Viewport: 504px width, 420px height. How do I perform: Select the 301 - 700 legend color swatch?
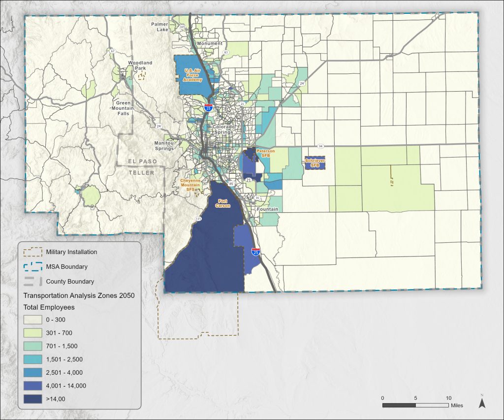(x=33, y=333)
